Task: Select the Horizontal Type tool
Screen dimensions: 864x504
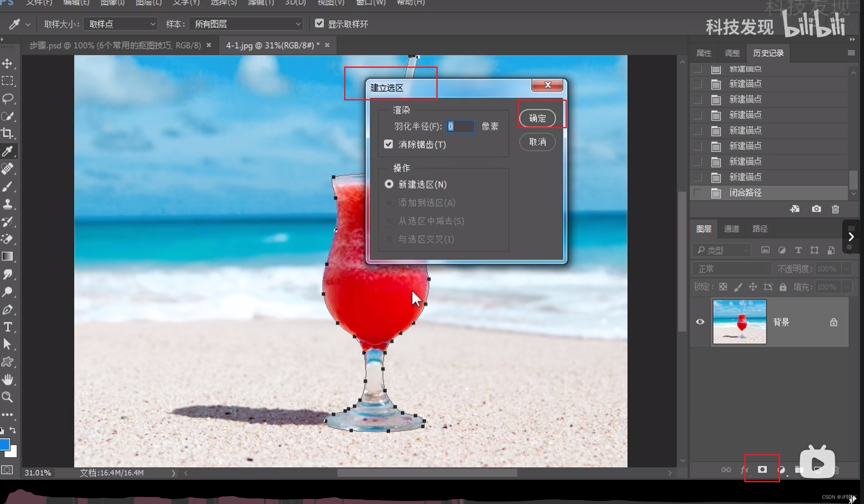Action: [x=7, y=327]
